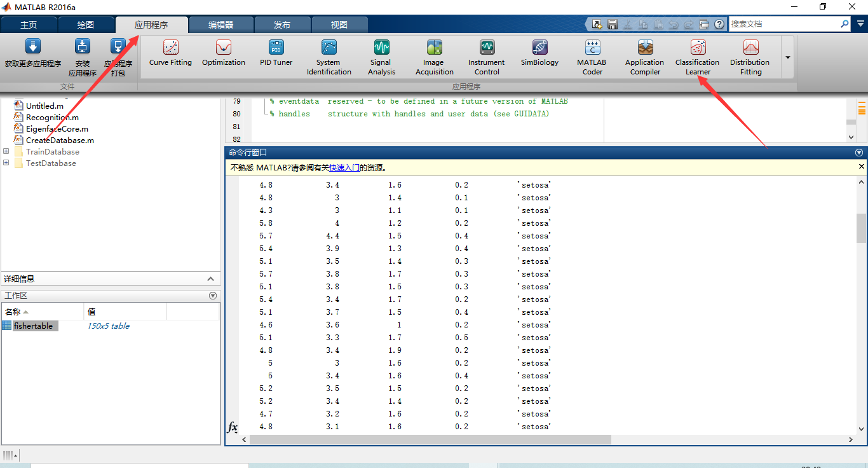Viewport: 868px width, 468px height.
Task: Expand the apps gallery dropdown arrow
Action: coord(788,57)
